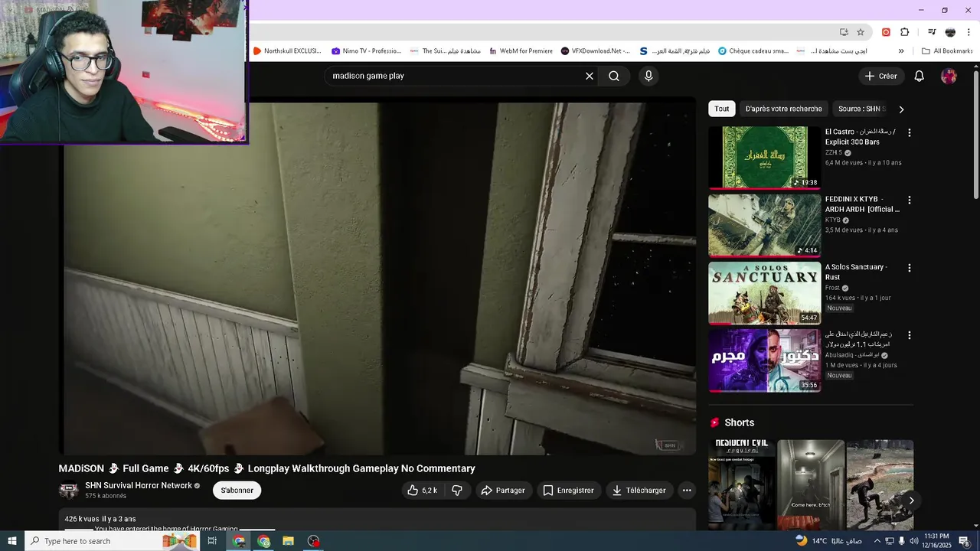Open the Créer menu
Screen dimensions: 980x551
click(881, 76)
